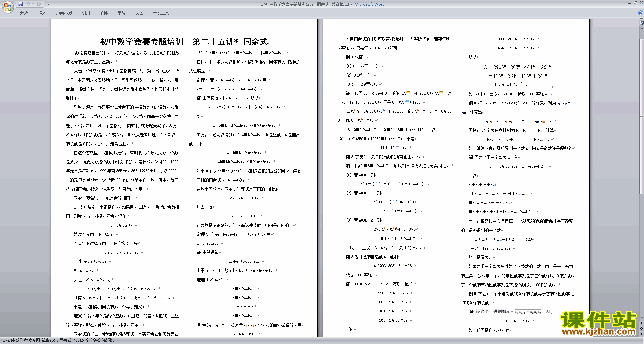The height and width of the screenshot is (344, 644).
Task: Click the Redo icon in Quick Access Toolbar
Action: coord(39,4)
